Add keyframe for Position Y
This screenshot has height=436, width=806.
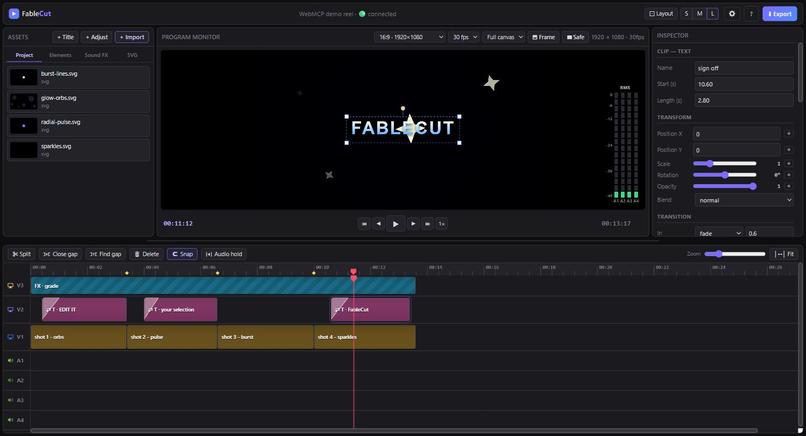(x=789, y=150)
